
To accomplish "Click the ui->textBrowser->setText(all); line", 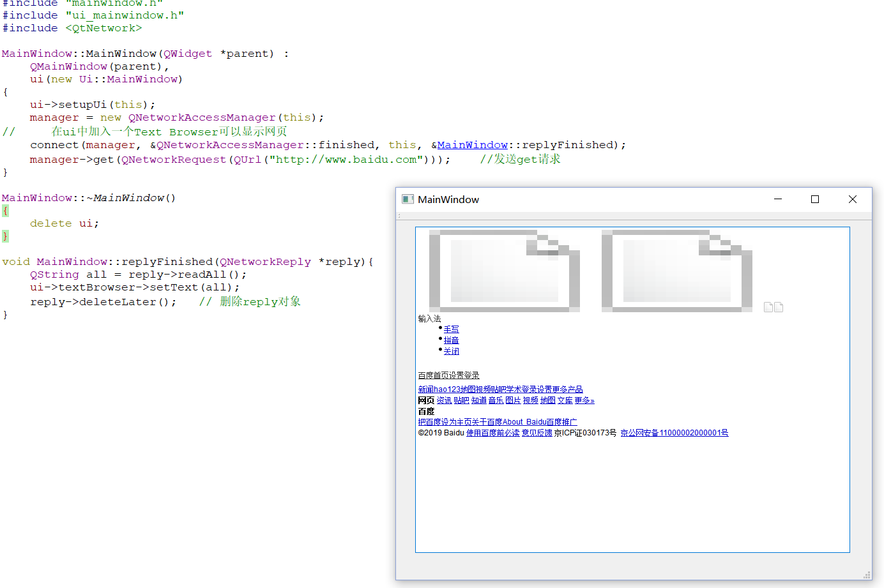I will (x=135, y=287).
